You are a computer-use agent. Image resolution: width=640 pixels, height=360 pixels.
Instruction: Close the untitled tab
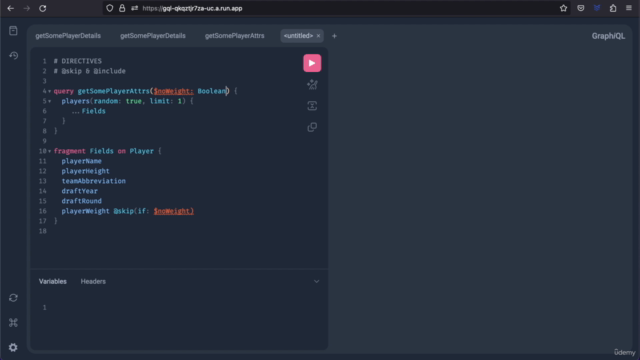pos(318,36)
